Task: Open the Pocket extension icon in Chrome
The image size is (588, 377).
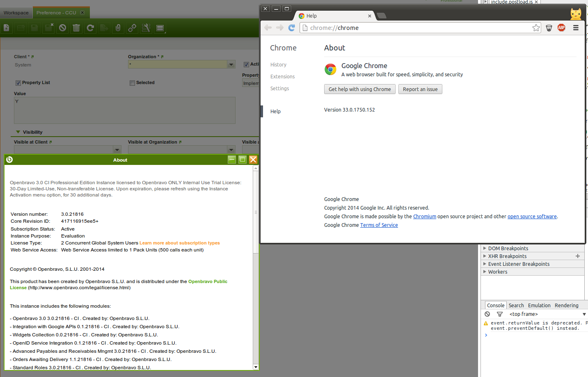Action: [549, 28]
